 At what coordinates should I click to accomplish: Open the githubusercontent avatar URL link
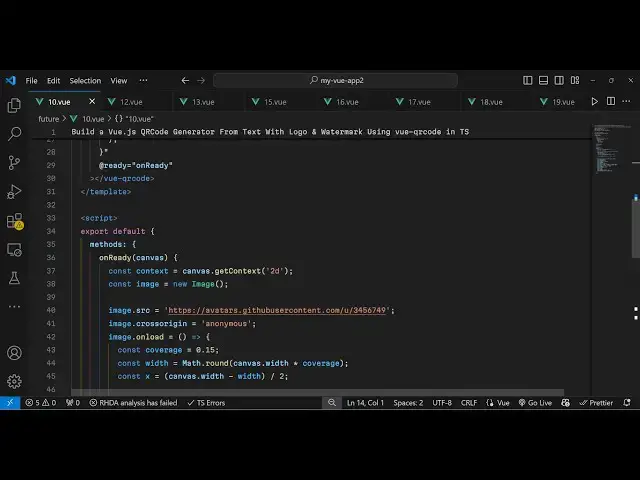277,310
